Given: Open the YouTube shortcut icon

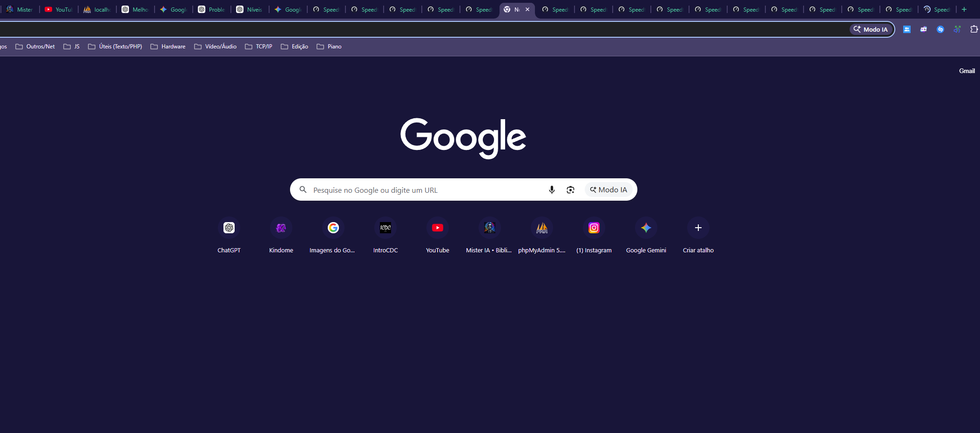Looking at the screenshot, I should point(437,228).
